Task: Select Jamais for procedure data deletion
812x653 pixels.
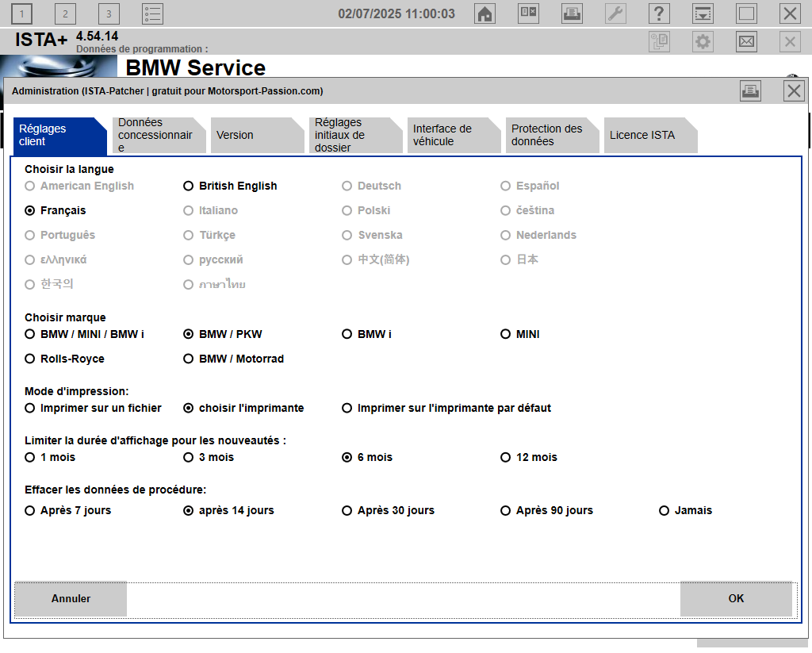Action: pos(686,510)
